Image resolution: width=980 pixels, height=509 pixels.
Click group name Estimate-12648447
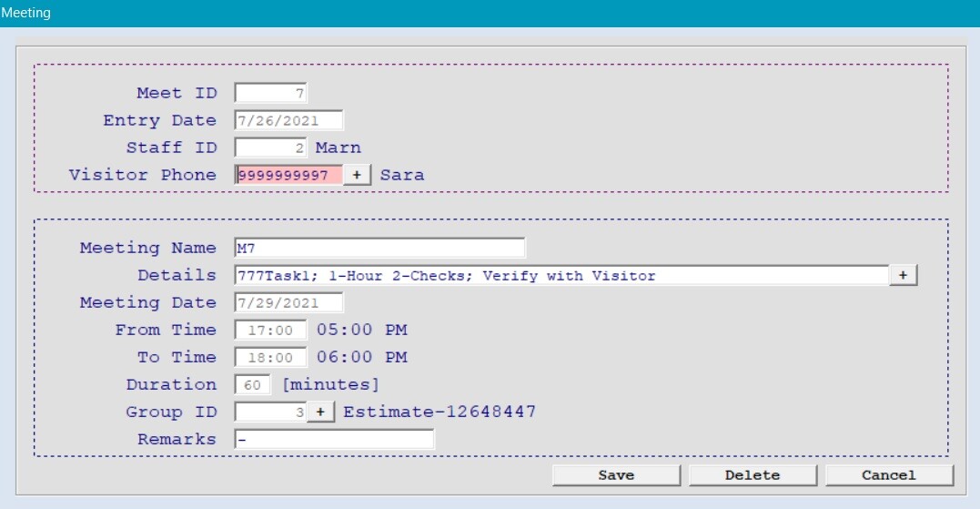[439, 412]
